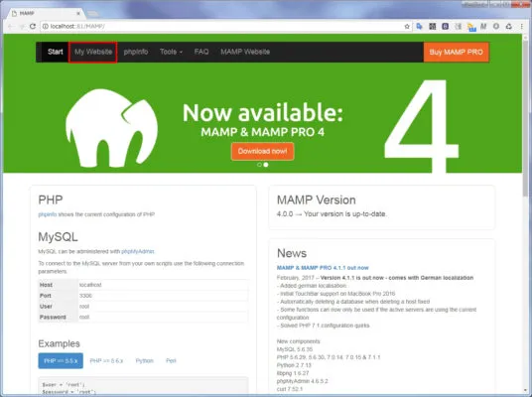Expand the Tools dropdown menu

(x=172, y=52)
